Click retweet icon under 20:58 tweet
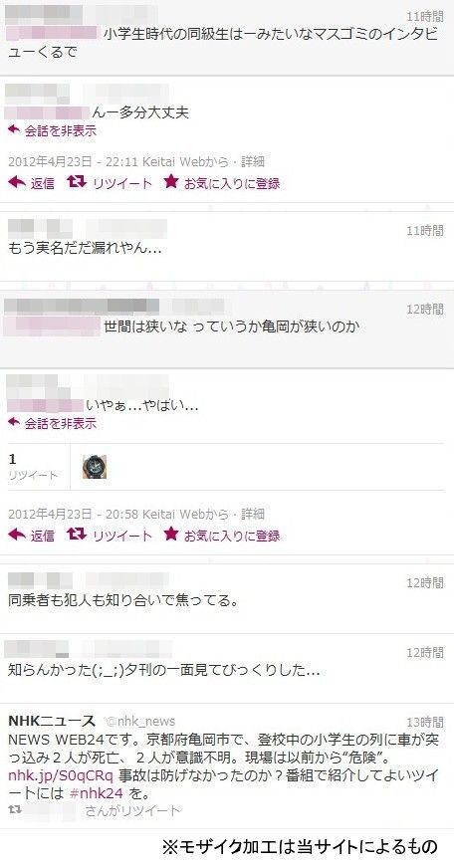This screenshot has width=454, height=868. pos(76,535)
